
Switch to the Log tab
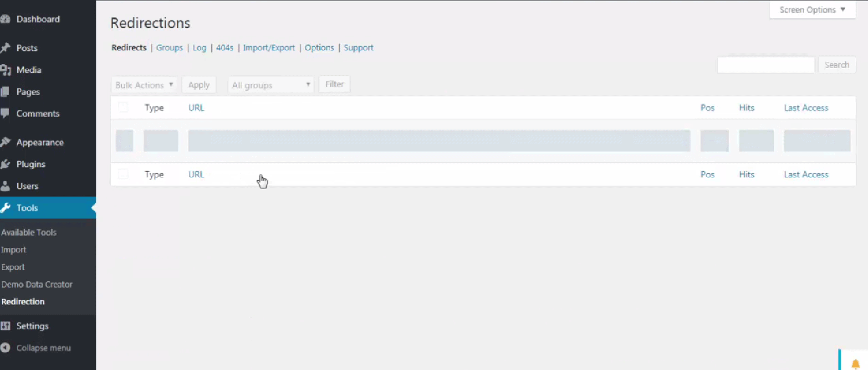(x=199, y=48)
